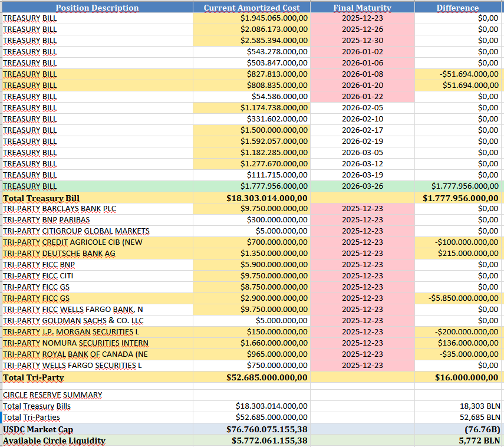Click the $16.000.000,00 Total Tri-Party difference
Screen dimensions: 504x447
point(457,377)
